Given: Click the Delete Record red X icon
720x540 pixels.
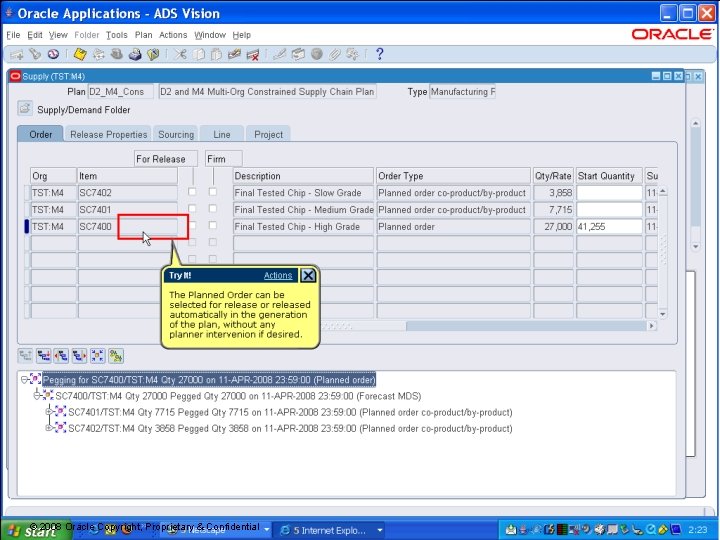Looking at the screenshot, I should tap(253, 54).
